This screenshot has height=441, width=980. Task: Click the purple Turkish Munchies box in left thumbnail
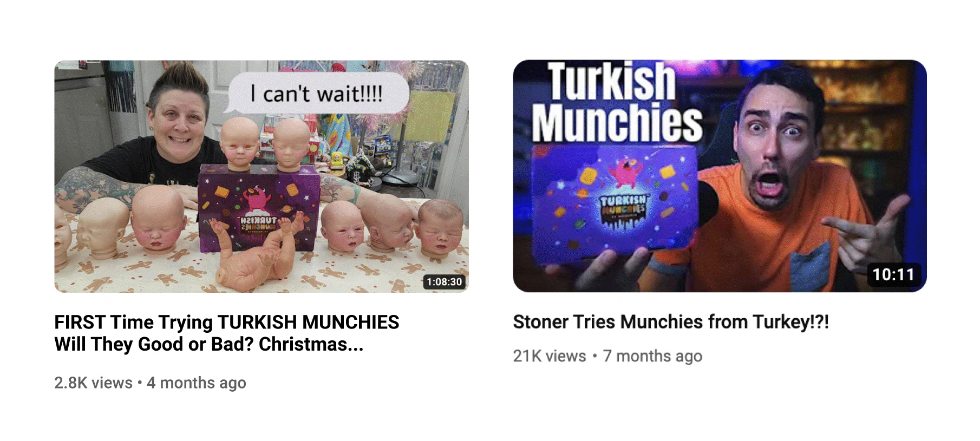click(259, 208)
